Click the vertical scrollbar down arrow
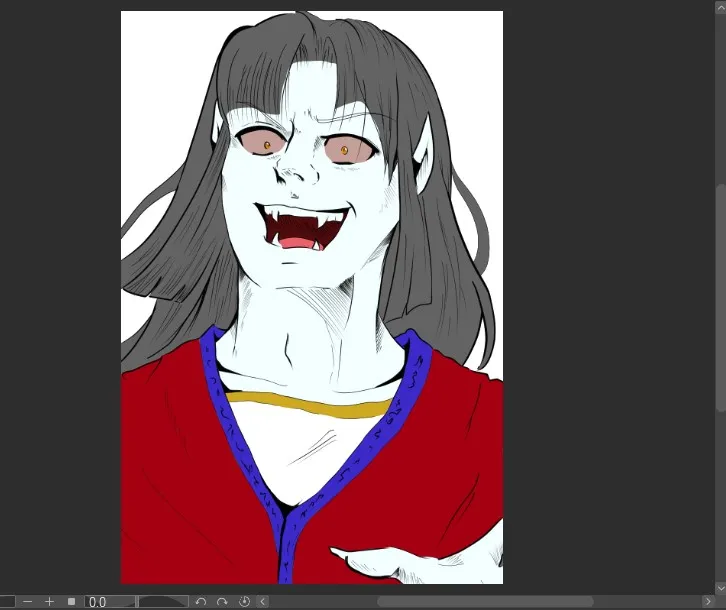This screenshot has height=610, width=726. pyautogui.click(x=721, y=588)
